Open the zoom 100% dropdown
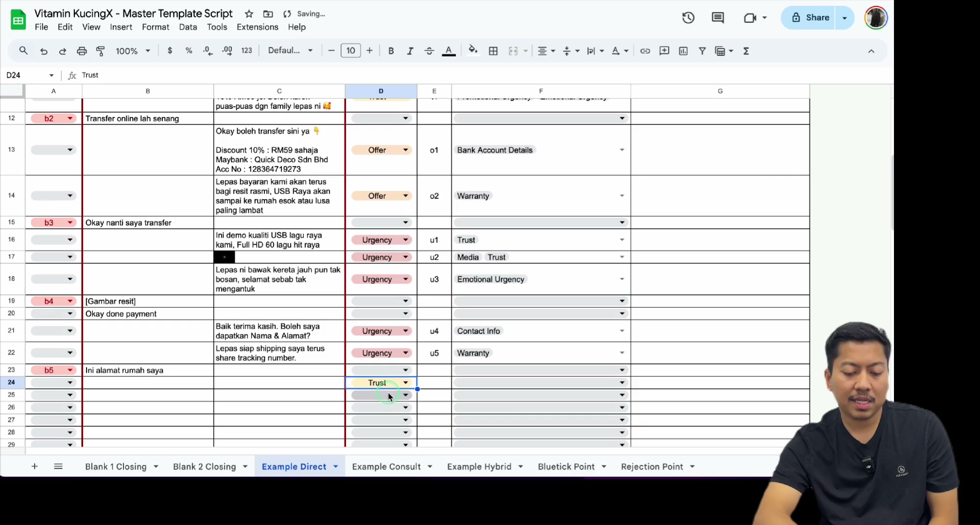980x525 pixels. 133,51
